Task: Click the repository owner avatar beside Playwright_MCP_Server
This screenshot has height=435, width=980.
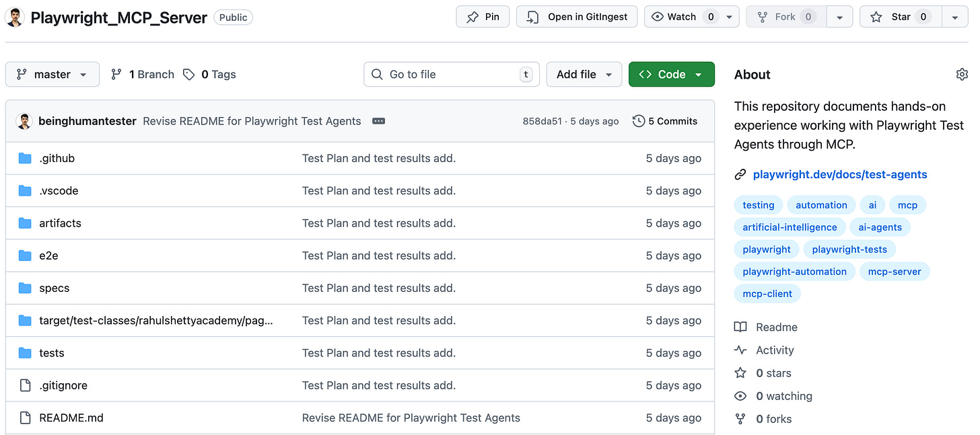Action: point(15,17)
